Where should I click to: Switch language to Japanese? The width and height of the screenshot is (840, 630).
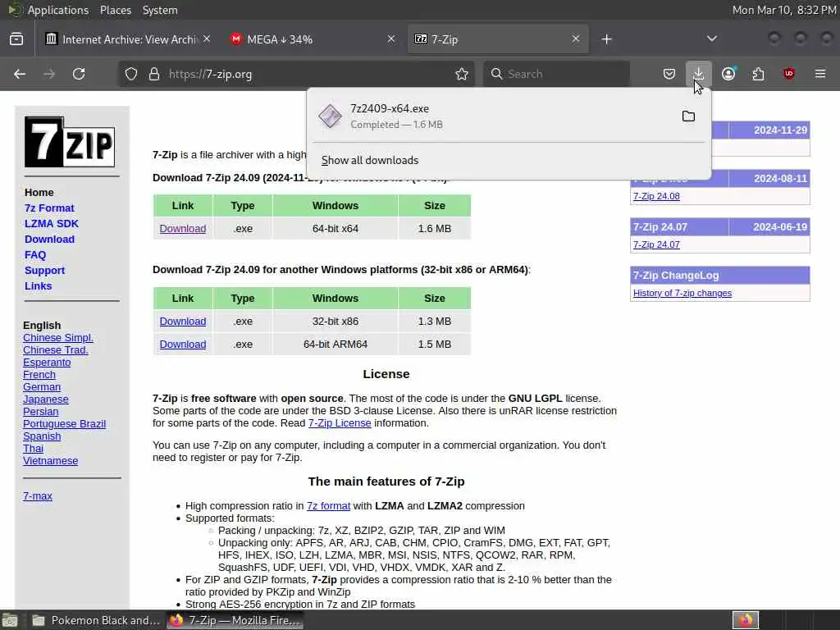(x=46, y=399)
